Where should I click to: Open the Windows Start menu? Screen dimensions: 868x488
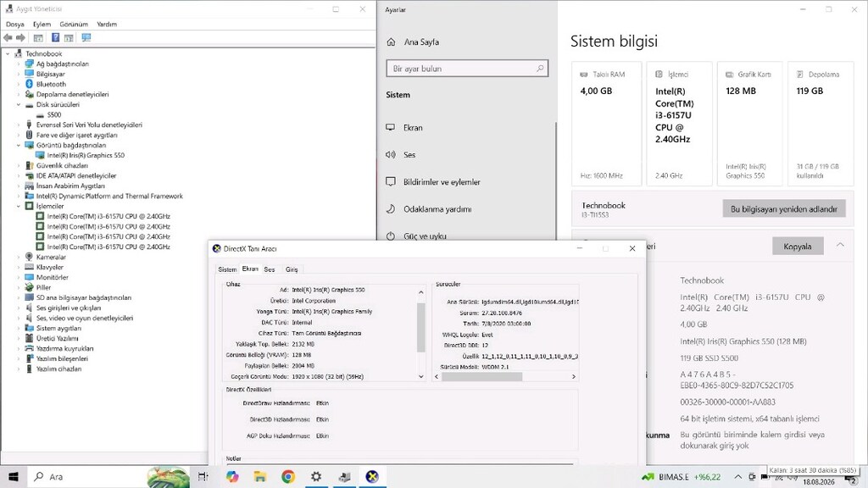click(x=14, y=476)
